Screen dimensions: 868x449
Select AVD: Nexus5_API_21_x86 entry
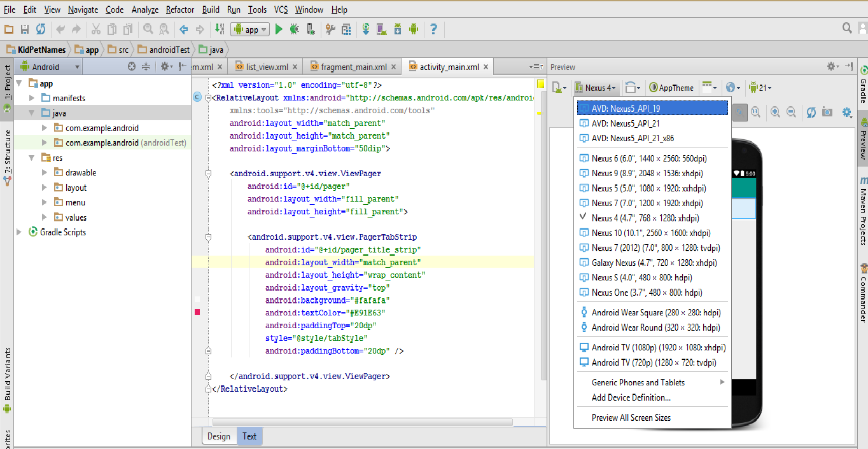coord(652,138)
